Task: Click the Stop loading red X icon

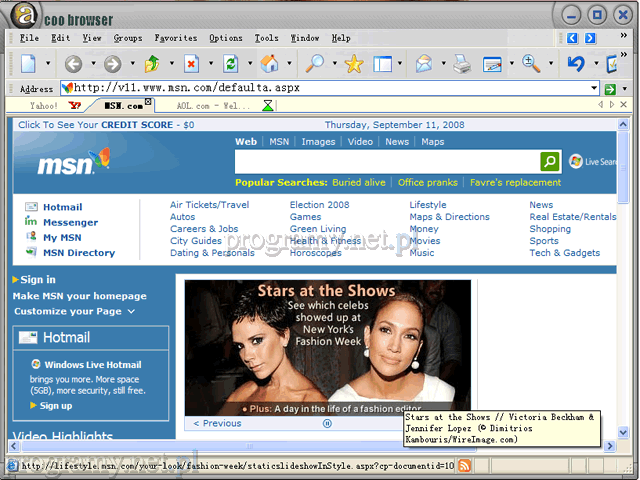Action: 191,64
